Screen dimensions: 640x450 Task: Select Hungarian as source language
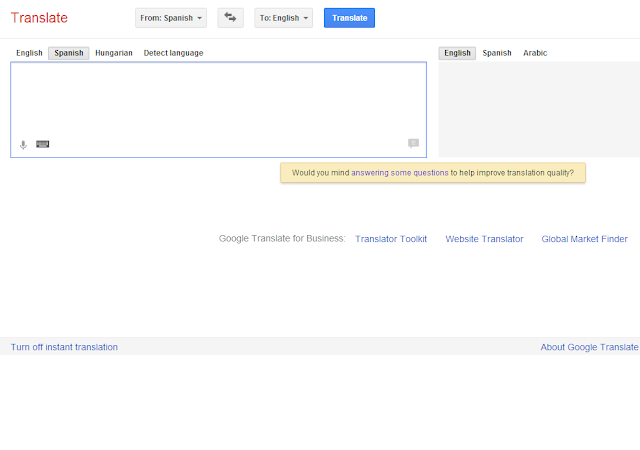point(114,53)
